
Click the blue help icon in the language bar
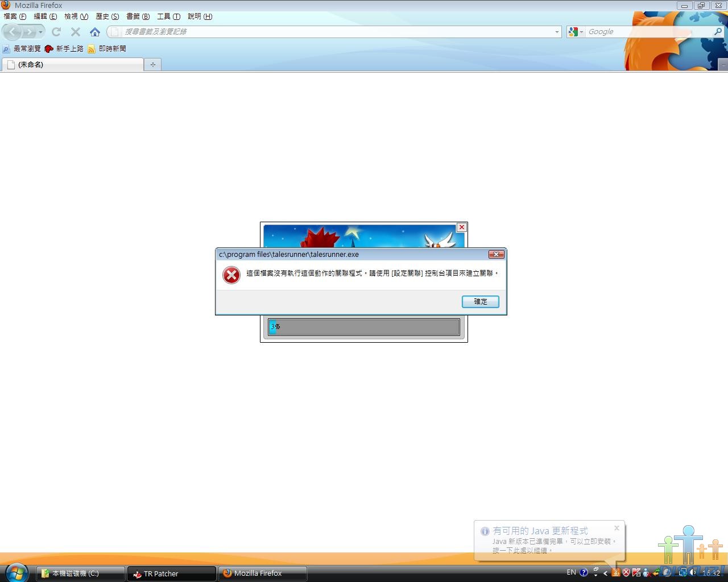coord(584,572)
